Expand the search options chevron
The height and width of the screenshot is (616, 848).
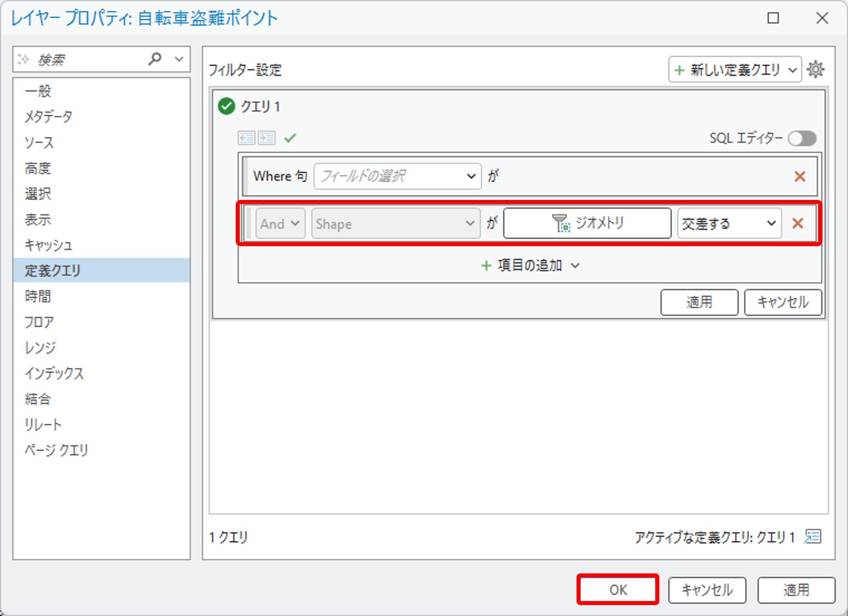tap(179, 59)
